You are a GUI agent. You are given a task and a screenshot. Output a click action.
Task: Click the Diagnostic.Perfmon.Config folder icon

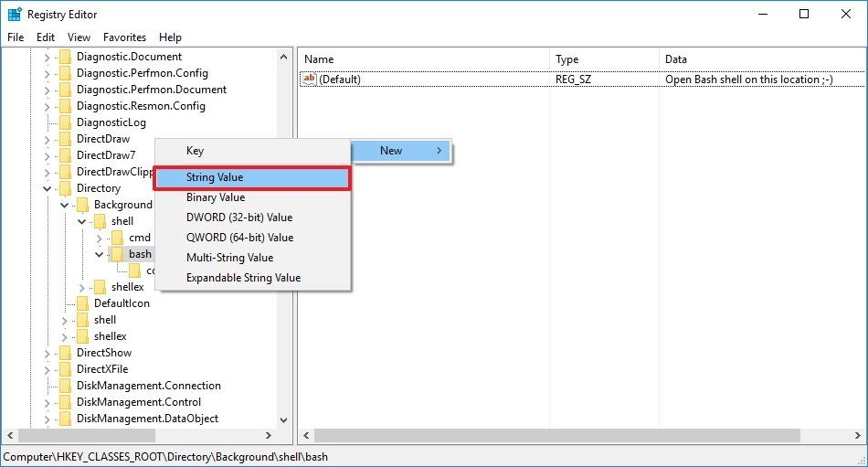point(65,73)
